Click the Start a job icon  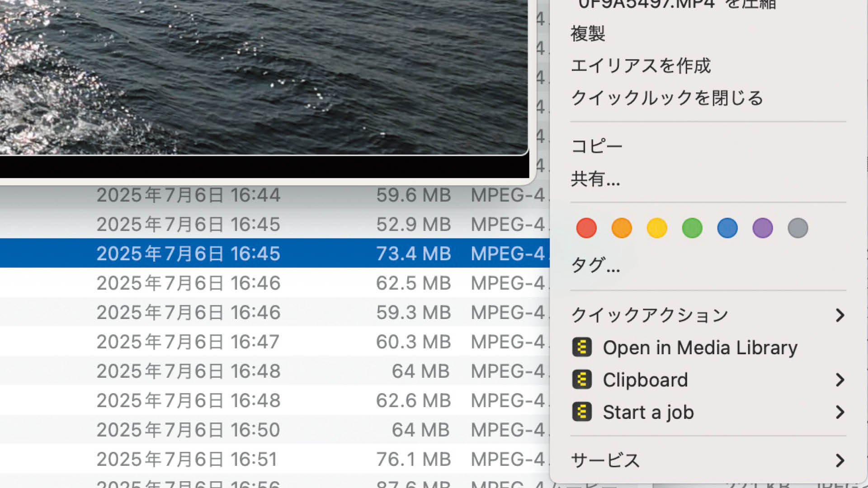[582, 412]
